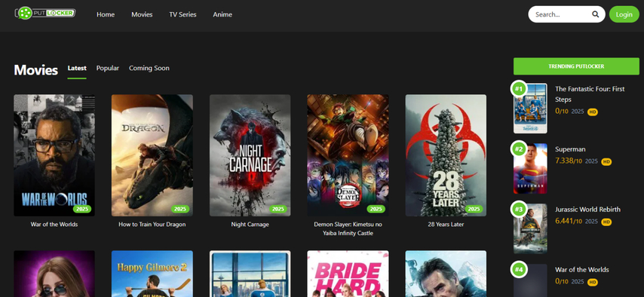Click 'Jurassic World Rebirth' trending title
Viewport: 644px width, 297px height.
tap(587, 210)
